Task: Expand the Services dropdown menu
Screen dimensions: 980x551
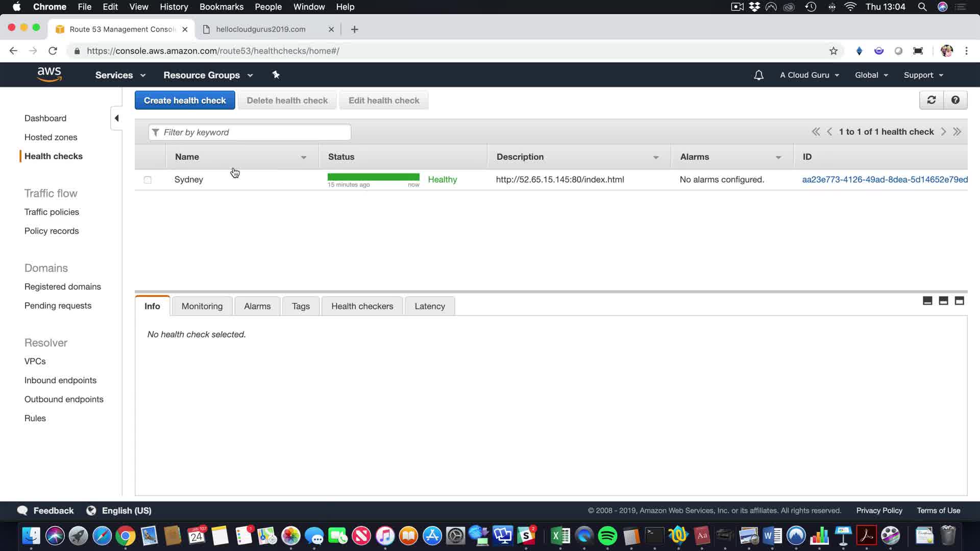Action: tap(120, 75)
